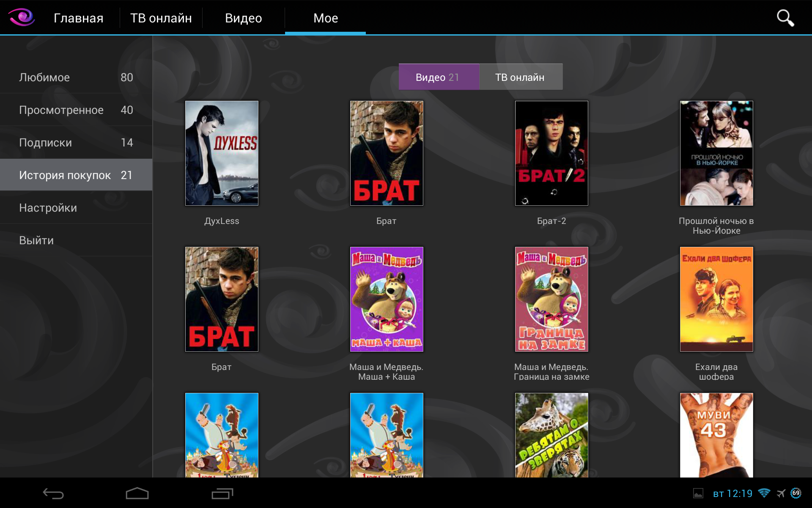
Task: Tap the Маша и Медведь. Граница на замке title
Action: tap(551, 372)
